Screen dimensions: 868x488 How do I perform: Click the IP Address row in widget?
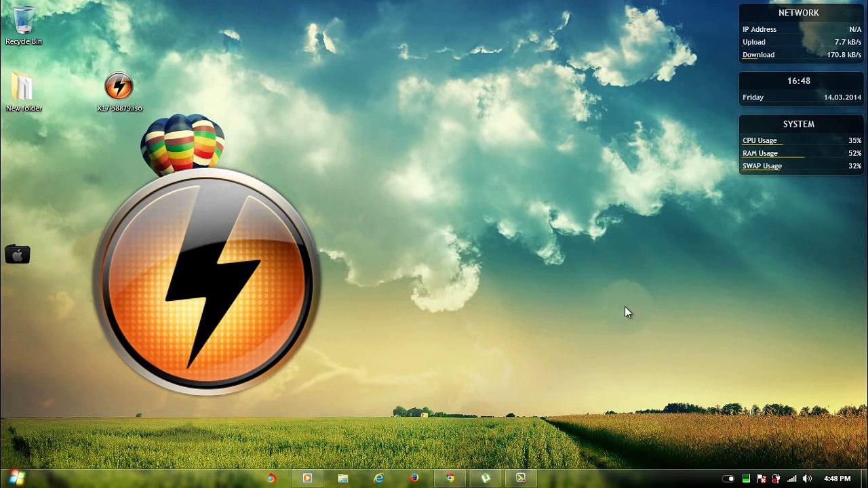click(802, 29)
